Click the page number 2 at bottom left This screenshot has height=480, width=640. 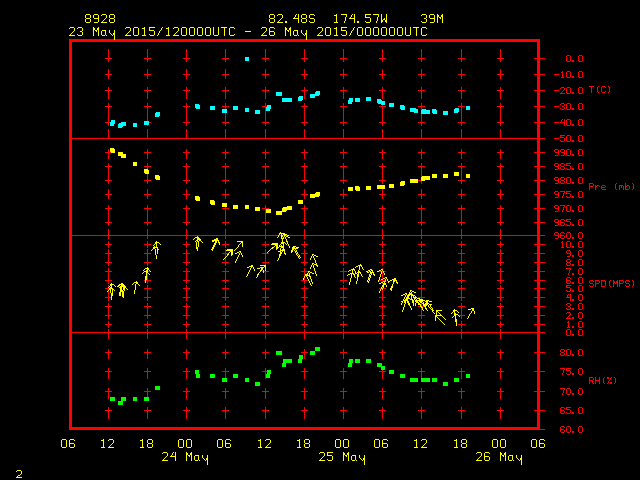[x=19, y=474]
